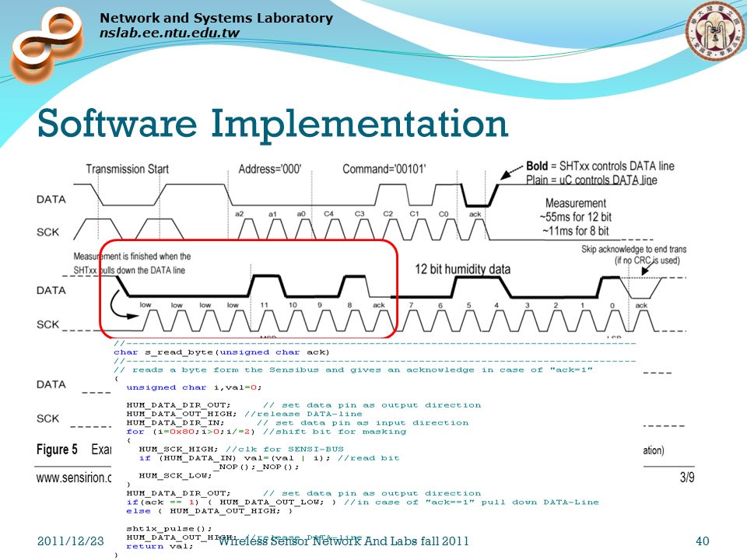Click the C4 command bit label
747x560 pixels.
[328, 214]
